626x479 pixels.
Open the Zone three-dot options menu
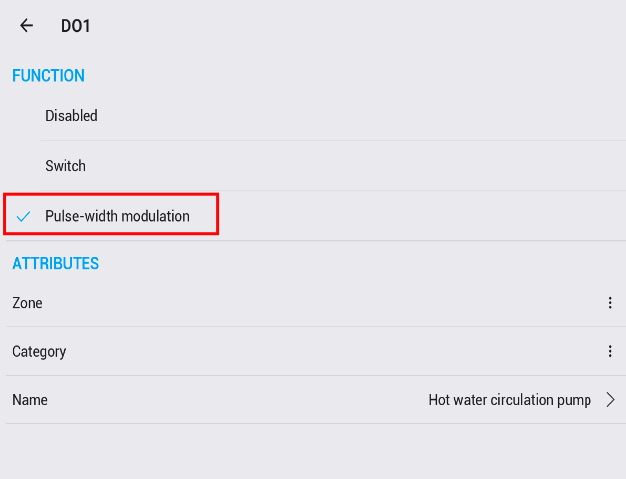(x=610, y=303)
